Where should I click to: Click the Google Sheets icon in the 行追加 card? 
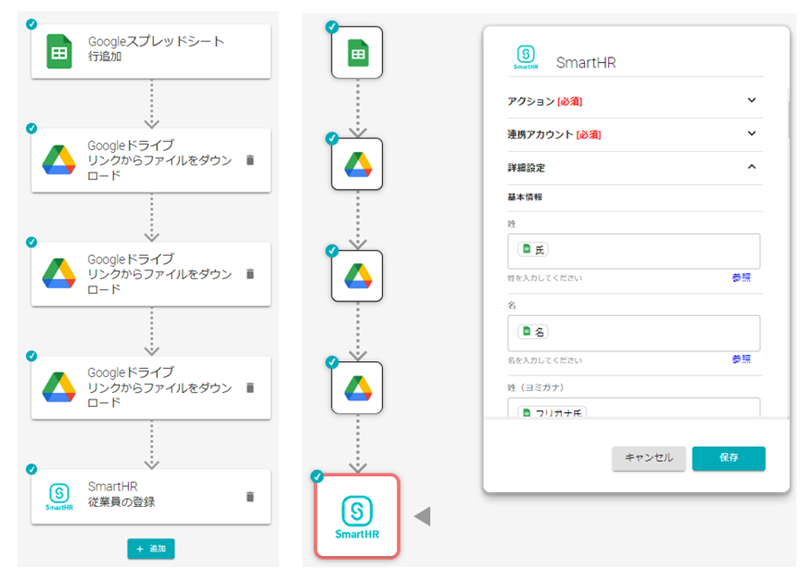pyautogui.click(x=59, y=51)
